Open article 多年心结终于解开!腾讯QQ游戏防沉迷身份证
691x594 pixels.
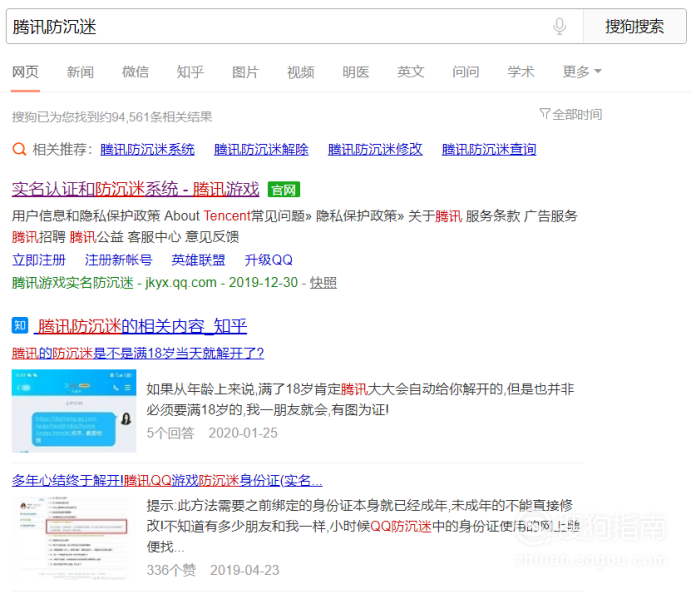click(167, 480)
